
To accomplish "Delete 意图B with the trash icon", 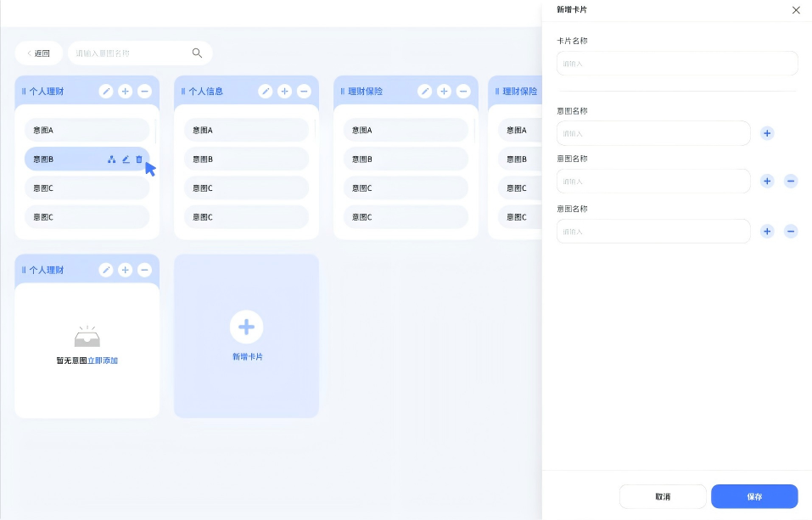I will 139,159.
